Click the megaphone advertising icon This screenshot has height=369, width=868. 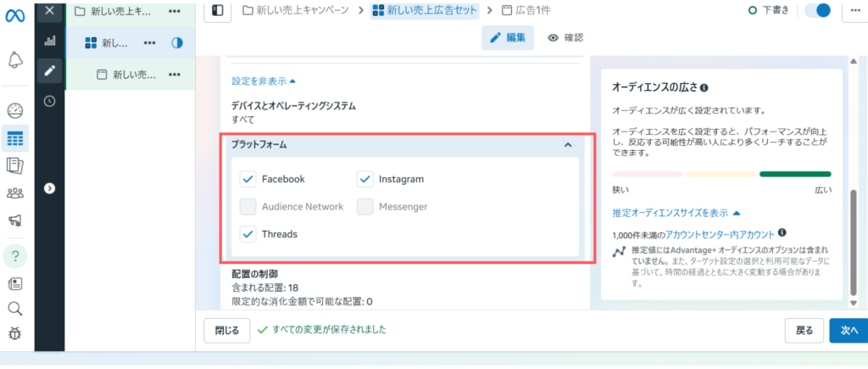pyautogui.click(x=15, y=221)
